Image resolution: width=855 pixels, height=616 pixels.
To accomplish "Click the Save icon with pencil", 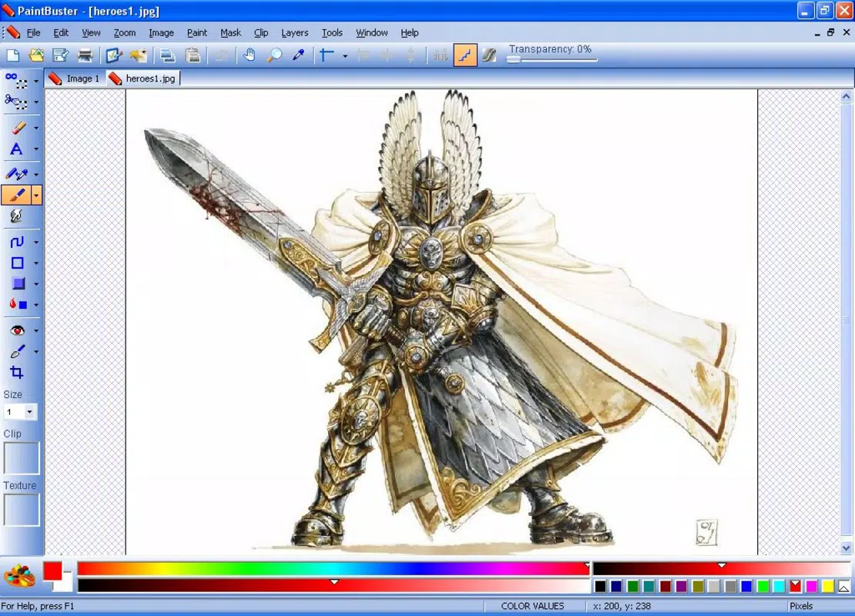I will [60, 55].
